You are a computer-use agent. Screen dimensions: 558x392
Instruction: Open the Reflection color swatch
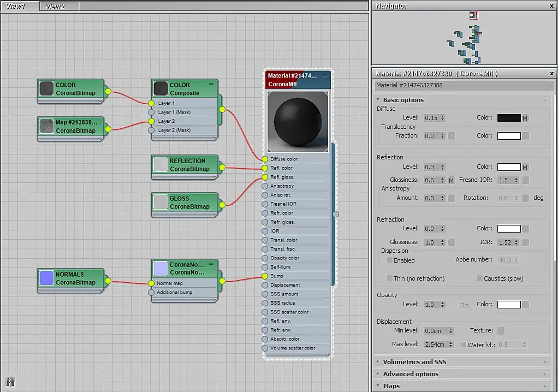508,167
